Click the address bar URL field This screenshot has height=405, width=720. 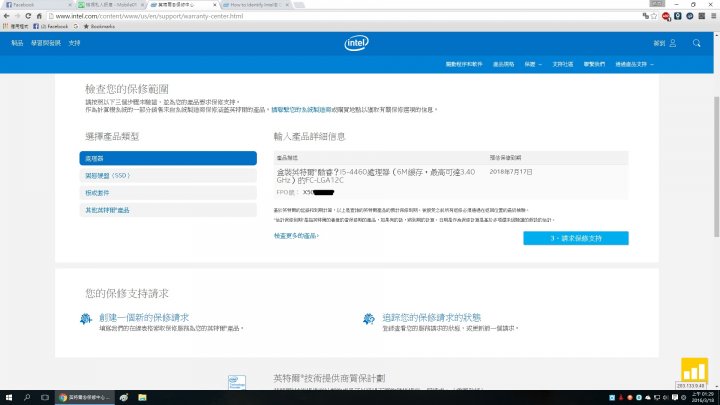pos(344,16)
